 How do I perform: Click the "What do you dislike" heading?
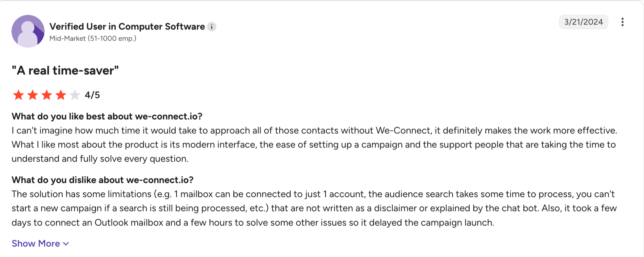103,180
